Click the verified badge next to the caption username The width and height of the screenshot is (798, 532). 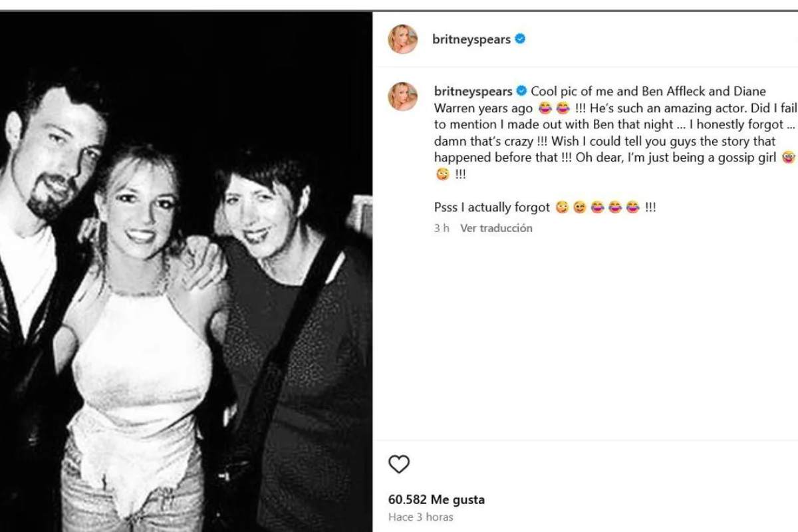pos(522,91)
